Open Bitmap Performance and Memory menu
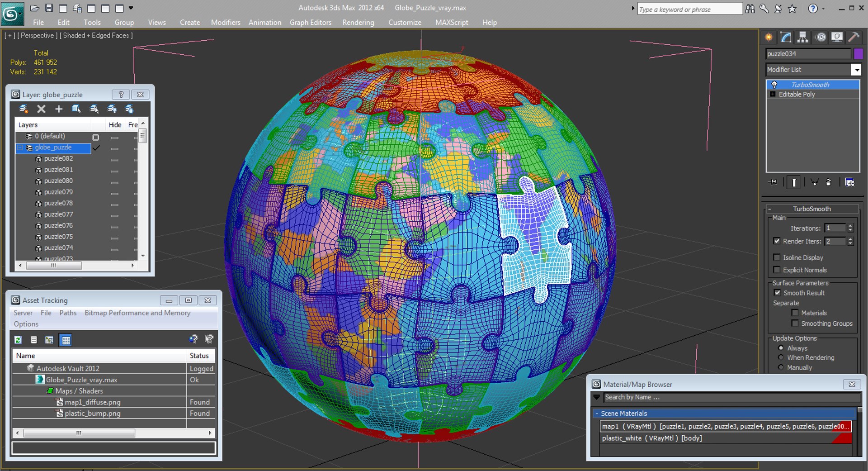Viewport: 868px width, 471px height. pos(137,313)
